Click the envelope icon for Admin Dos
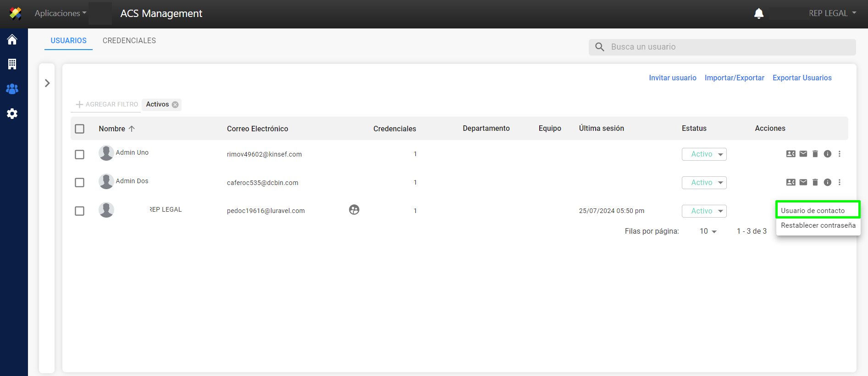Viewport: 868px width, 376px height. pos(803,182)
